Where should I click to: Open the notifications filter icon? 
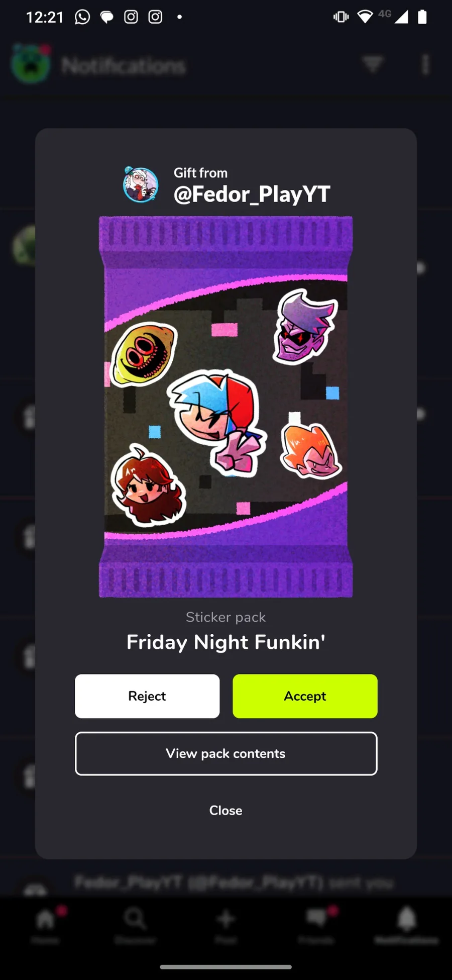pos(373,64)
